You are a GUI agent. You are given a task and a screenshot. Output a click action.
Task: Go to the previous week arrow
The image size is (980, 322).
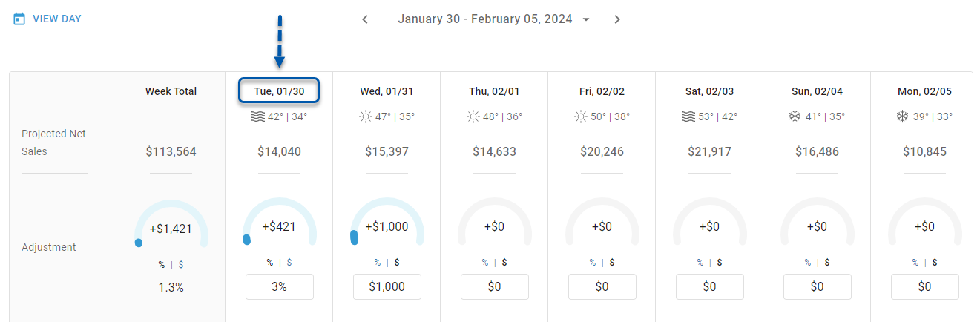pos(365,19)
